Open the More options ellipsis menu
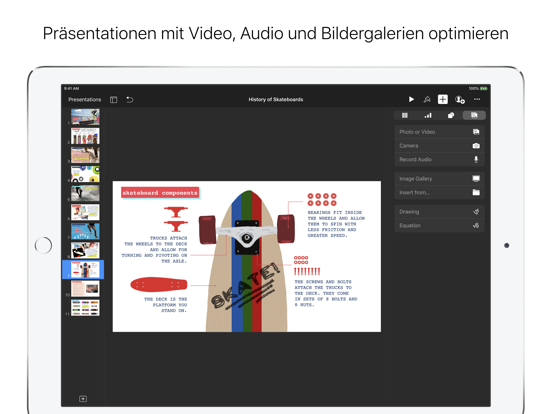Image resolution: width=552 pixels, height=414 pixels. pyautogui.click(x=477, y=99)
